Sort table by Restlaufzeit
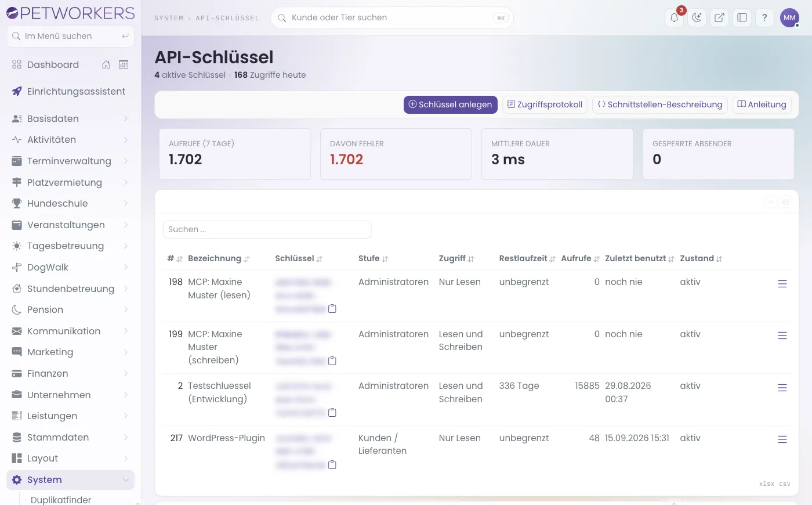Screen dimensions: 812x505 click(527, 258)
